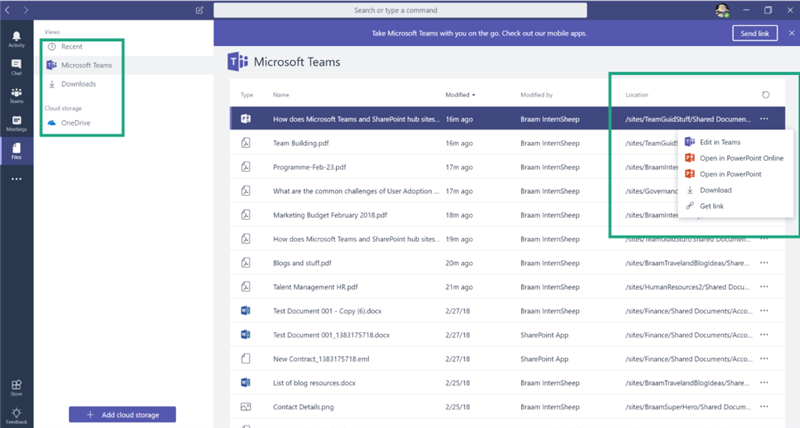Viewport: 800px width, 428px height.
Task: Open Marketing Budget February 2018.pdf
Action: click(x=330, y=215)
